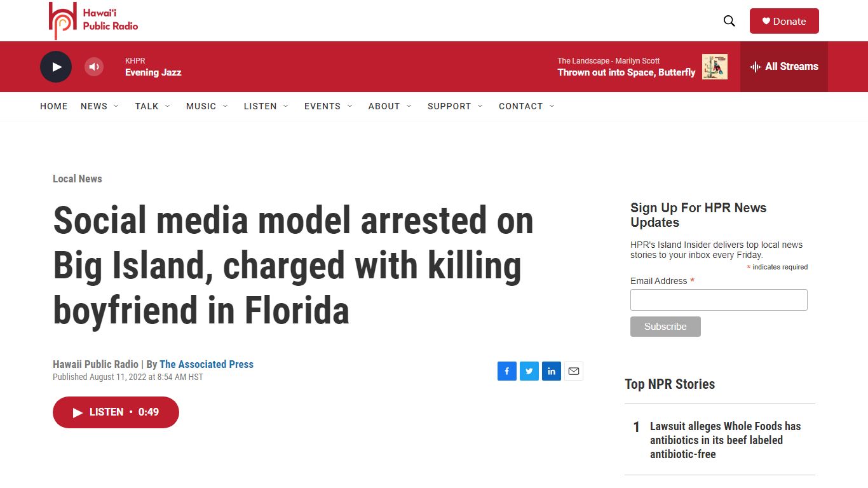868x488 pixels.
Task: Share the article on LinkedIn
Action: click(x=552, y=371)
